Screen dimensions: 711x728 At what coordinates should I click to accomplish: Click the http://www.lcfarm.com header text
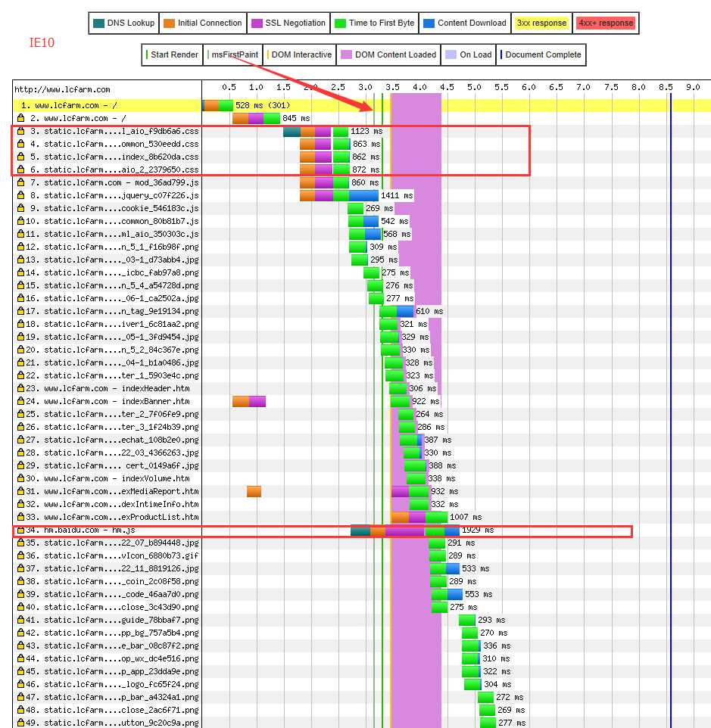62,89
